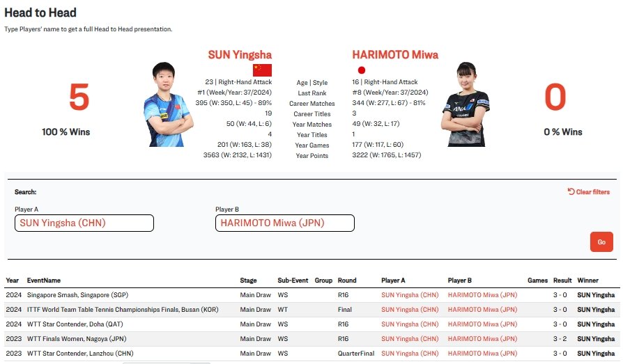The image size is (623, 364).
Task: Open SUN Yingsha (CHN) link in Busan row
Action: pos(410,310)
